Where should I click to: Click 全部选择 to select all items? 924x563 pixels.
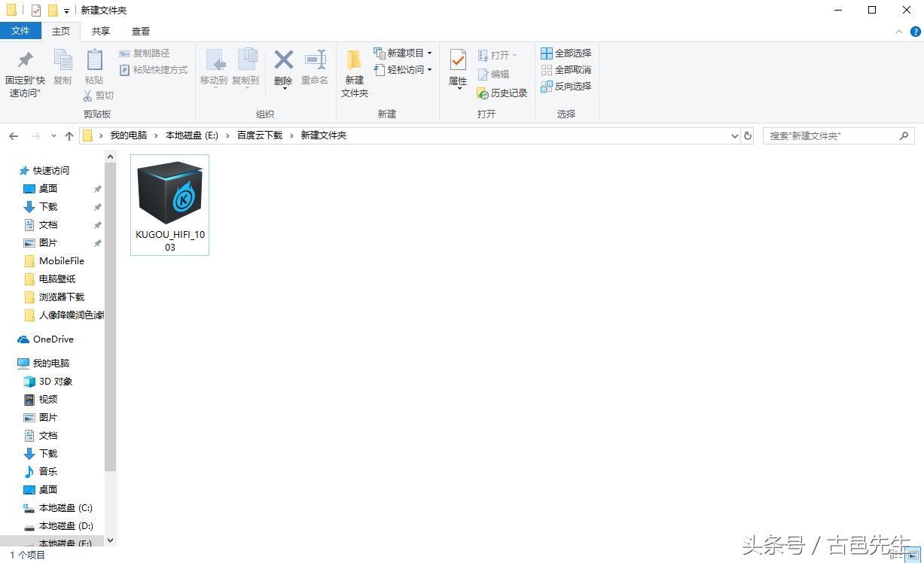coord(566,53)
